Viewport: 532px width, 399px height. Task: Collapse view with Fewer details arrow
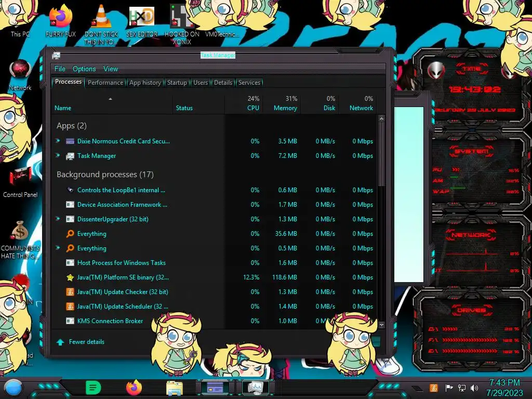pos(60,342)
